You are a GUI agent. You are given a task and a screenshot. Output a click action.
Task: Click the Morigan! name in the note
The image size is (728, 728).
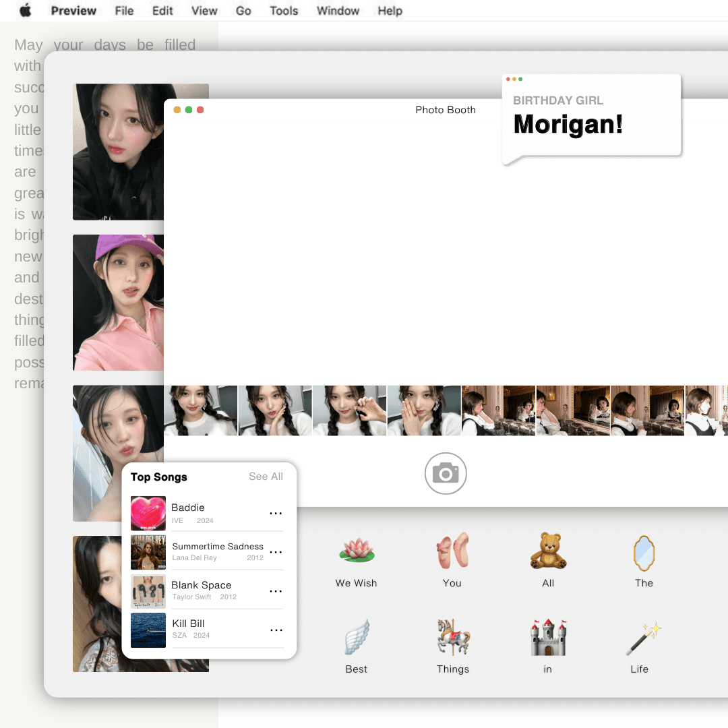pos(568,125)
